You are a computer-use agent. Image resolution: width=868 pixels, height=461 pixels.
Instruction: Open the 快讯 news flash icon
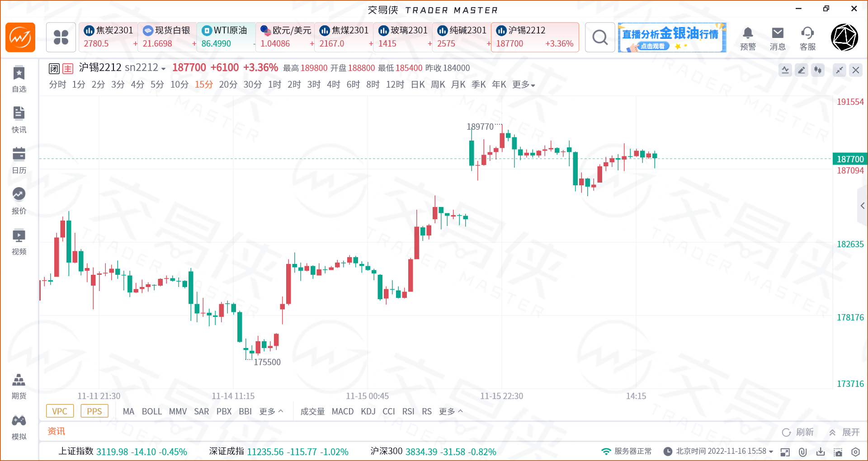point(19,119)
